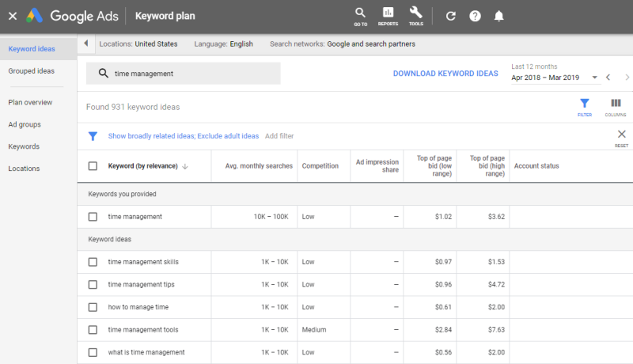
Task: Check the 'time management' keyword row checkbox
Action: click(93, 217)
